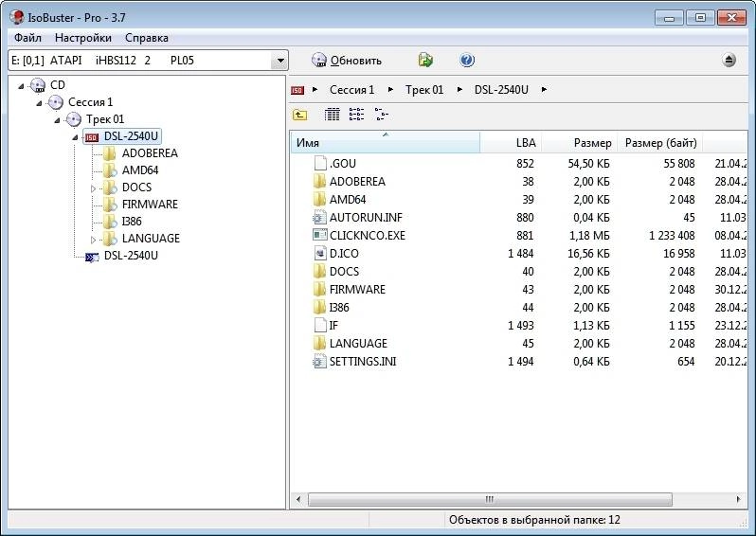The width and height of the screenshot is (756, 536).
Task: Collapse the DSL-2540U ISO tree node
Action: point(75,137)
